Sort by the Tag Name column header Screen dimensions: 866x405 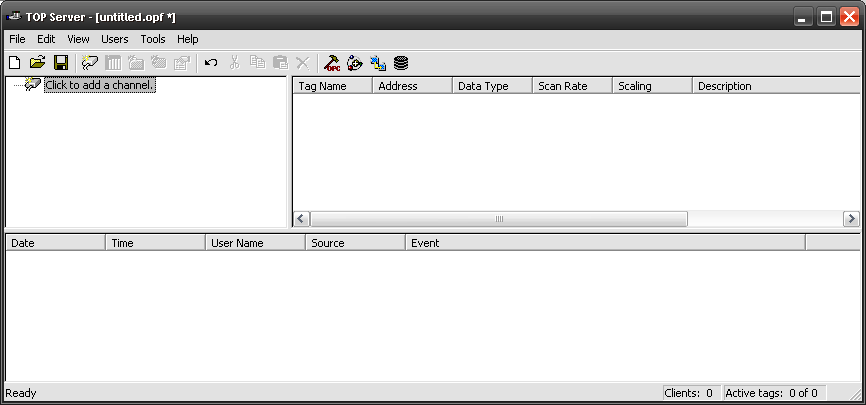[332, 86]
